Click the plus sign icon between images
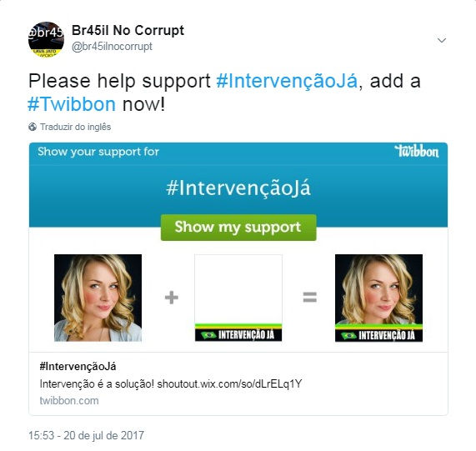Image resolution: width=476 pixels, height=451 pixels. click(x=172, y=298)
